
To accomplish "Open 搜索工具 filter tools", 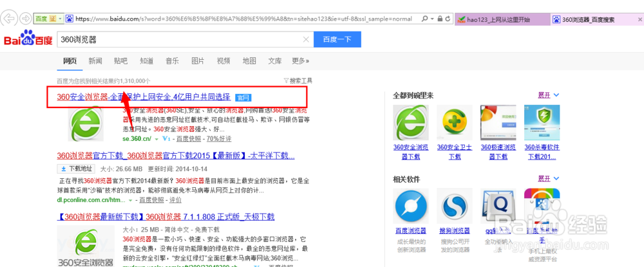I will click(x=298, y=81).
